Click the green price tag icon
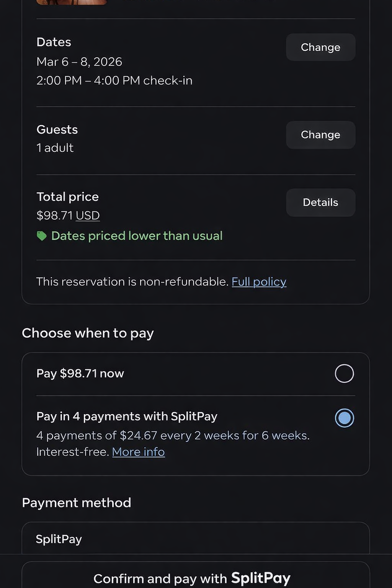 tap(41, 236)
